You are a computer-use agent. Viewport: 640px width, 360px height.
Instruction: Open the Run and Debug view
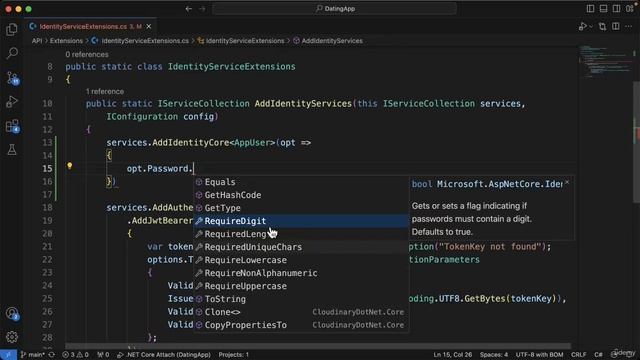coord(12,102)
